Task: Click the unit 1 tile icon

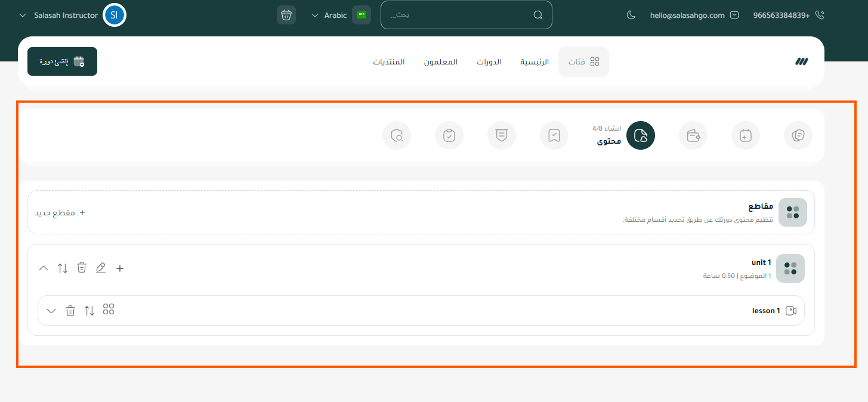Action: tap(790, 268)
